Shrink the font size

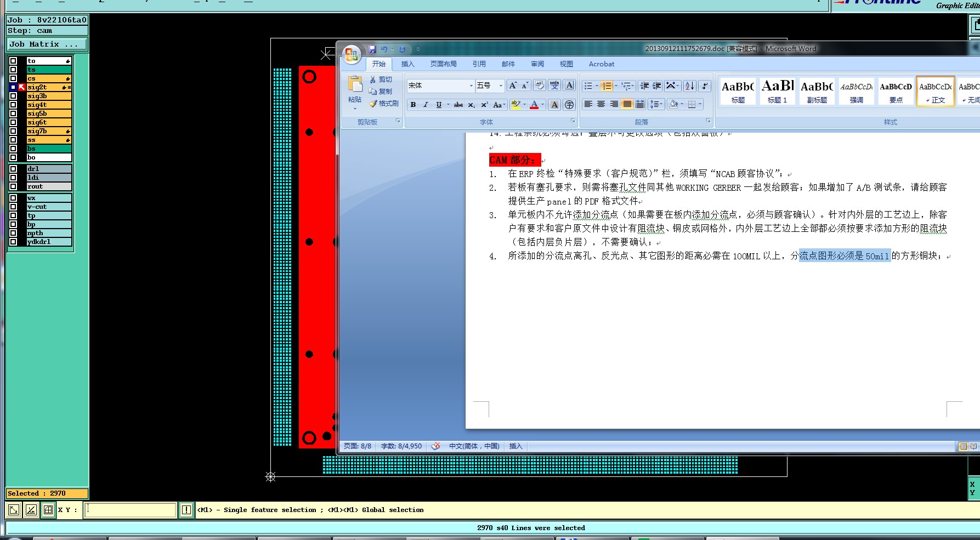(x=525, y=86)
